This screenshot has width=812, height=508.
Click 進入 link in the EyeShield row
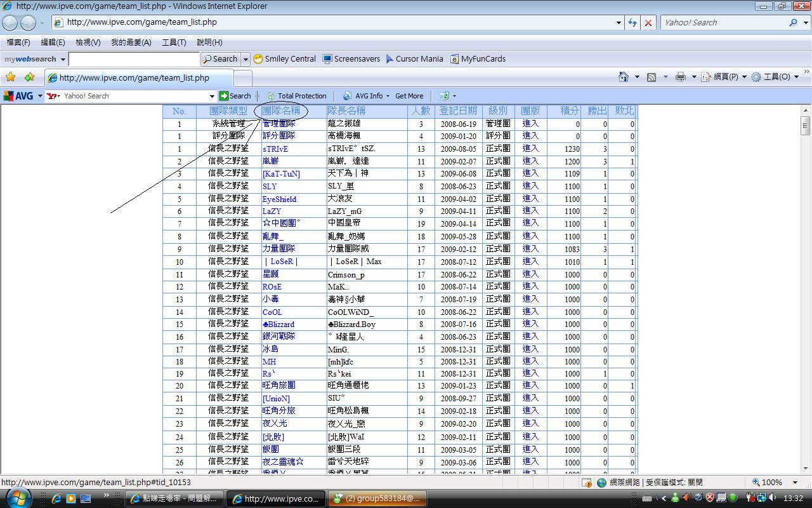(x=530, y=198)
